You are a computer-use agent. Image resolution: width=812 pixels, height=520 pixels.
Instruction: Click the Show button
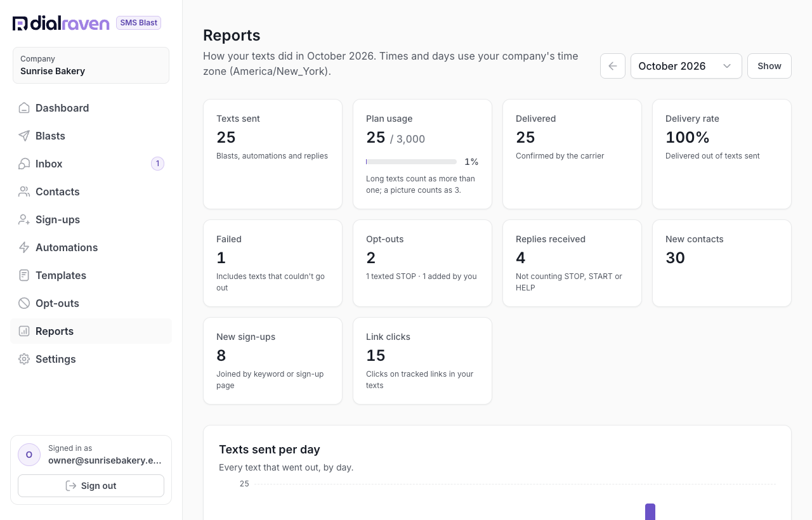click(769, 66)
